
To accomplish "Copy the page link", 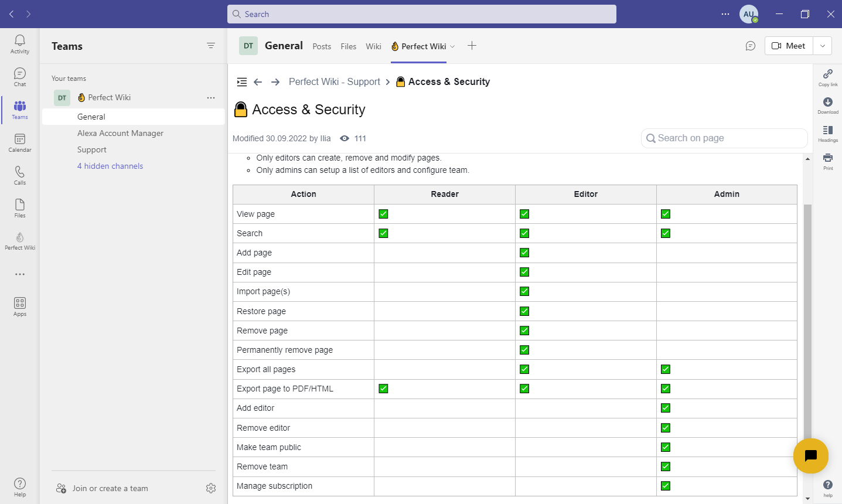I will click(827, 77).
